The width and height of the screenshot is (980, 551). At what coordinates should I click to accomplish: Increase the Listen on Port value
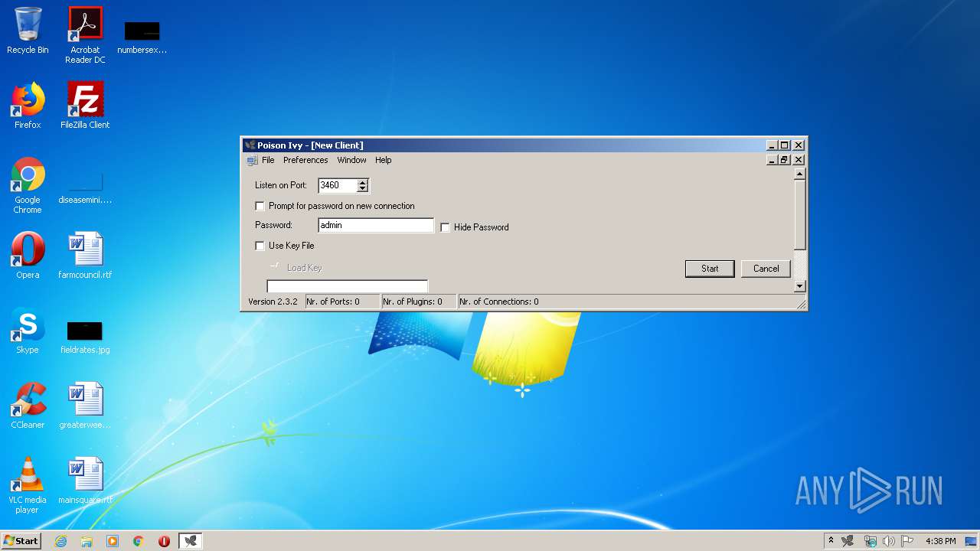(x=363, y=182)
